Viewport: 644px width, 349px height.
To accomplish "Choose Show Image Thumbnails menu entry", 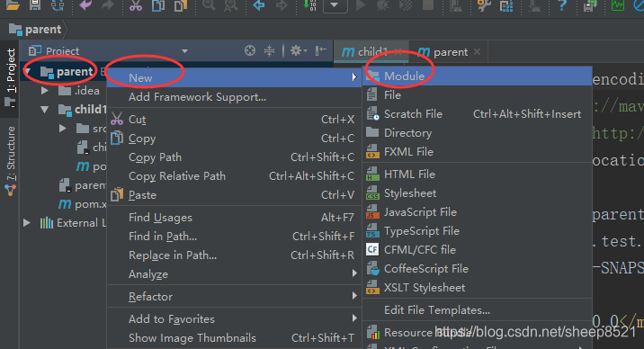I will [x=234, y=338].
